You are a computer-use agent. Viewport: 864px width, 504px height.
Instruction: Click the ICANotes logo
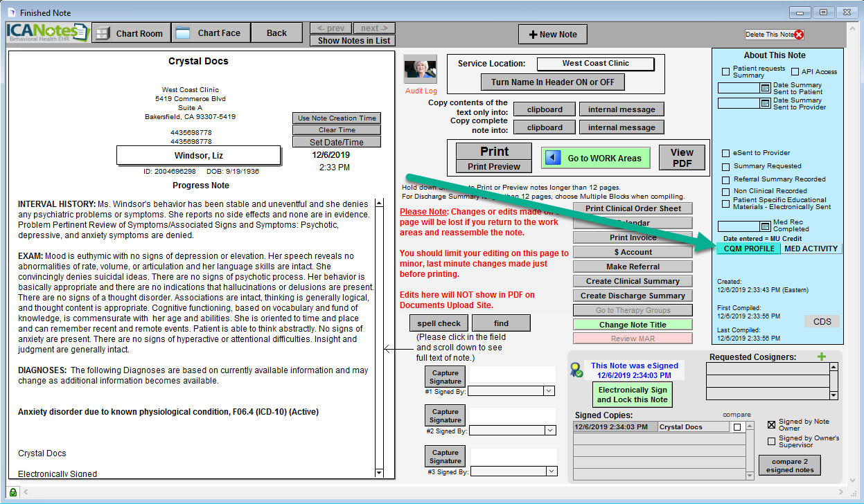pyautogui.click(x=48, y=33)
